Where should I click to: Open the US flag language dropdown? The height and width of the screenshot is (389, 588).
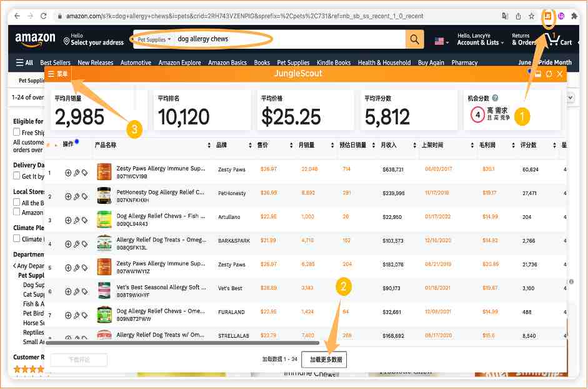click(x=441, y=41)
